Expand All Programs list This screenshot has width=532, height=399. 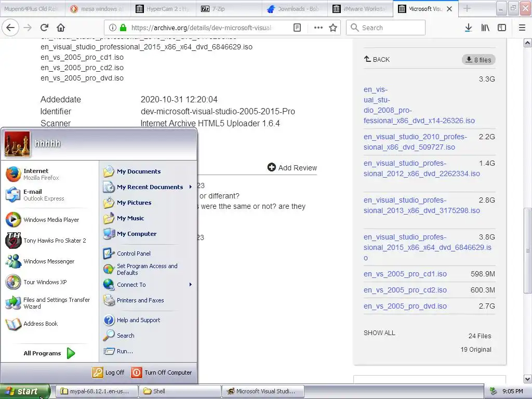click(x=49, y=353)
